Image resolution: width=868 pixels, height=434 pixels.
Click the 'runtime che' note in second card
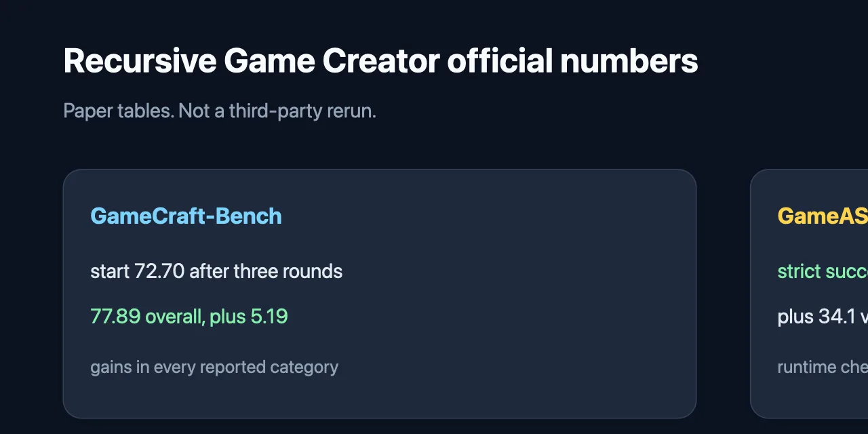click(823, 368)
